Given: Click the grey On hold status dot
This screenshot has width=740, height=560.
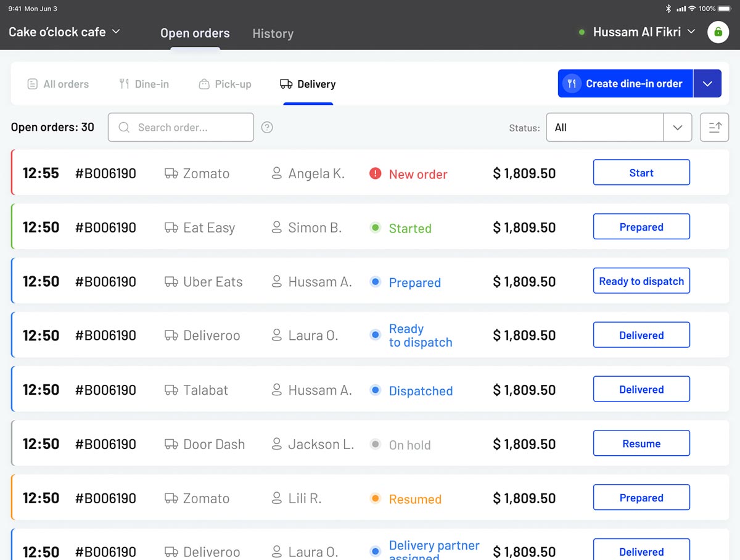Looking at the screenshot, I should (x=375, y=445).
